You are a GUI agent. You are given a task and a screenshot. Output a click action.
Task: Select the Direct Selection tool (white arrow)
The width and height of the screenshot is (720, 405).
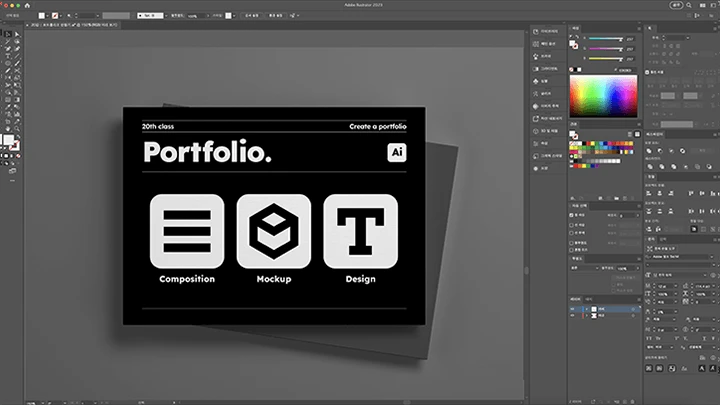click(17, 34)
